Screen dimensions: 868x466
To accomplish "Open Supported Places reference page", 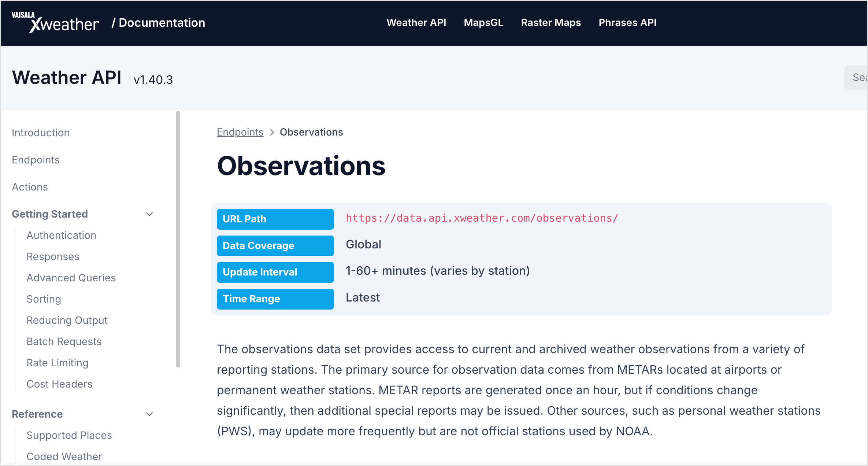I will point(69,435).
